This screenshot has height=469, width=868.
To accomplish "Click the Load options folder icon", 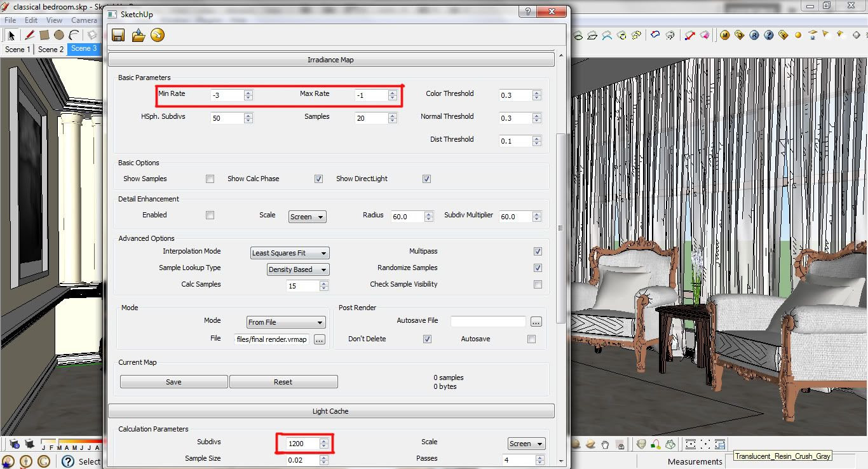I will [138, 36].
